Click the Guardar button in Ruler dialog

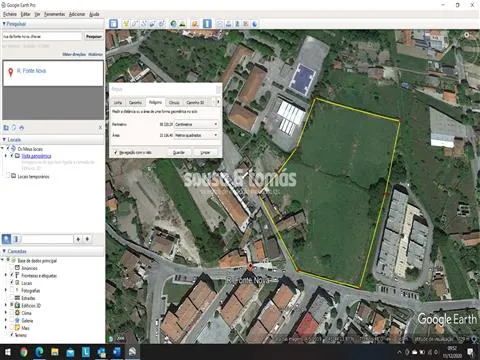(x=179, y=152)
